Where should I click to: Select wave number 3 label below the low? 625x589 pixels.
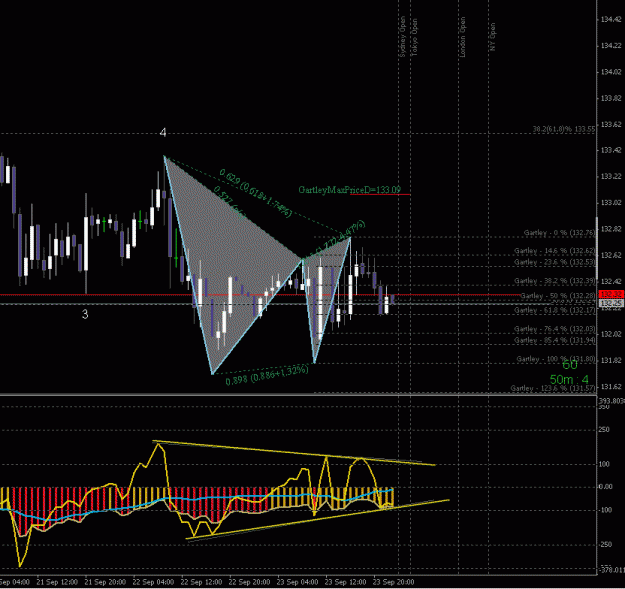coord(85,314)
